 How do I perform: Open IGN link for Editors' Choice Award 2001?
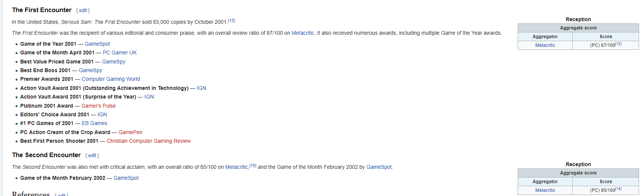point(102,115)
